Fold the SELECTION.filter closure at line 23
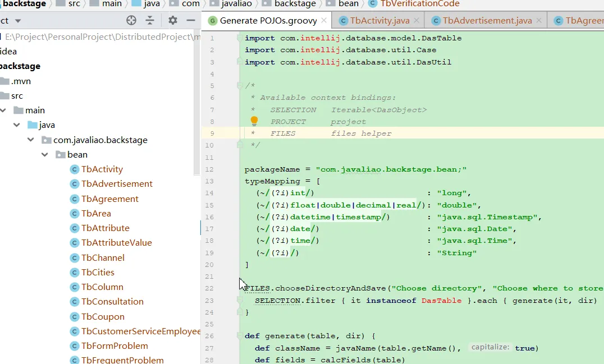 (x=240, y=300)
